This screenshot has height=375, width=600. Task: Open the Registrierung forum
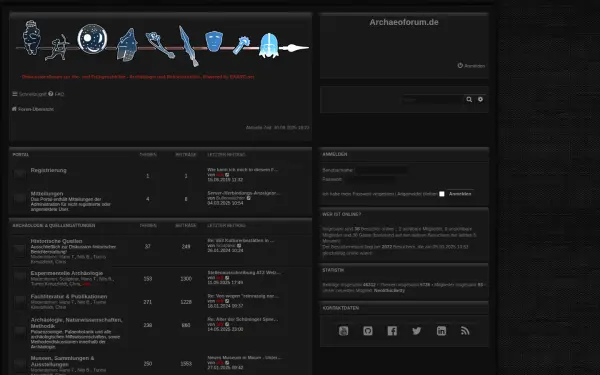click(x=49, y=170)
